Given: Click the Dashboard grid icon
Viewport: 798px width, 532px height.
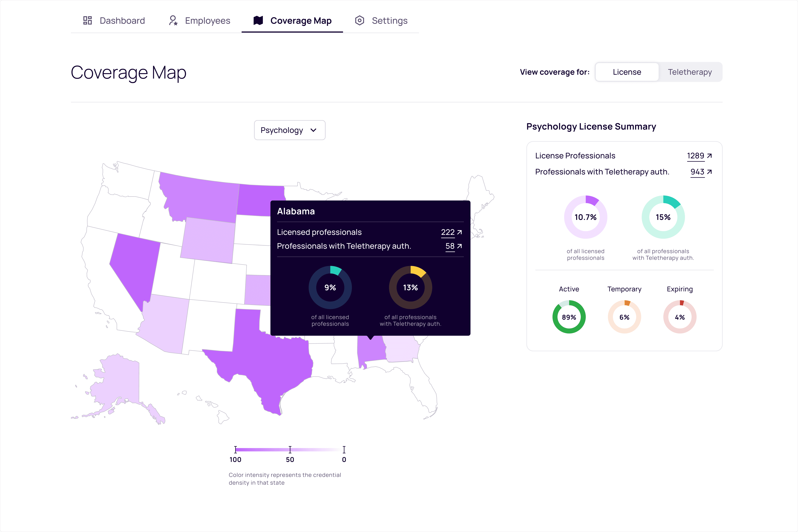Looking at the screenshot, I should pyautogui.click(x=88, y=20).
